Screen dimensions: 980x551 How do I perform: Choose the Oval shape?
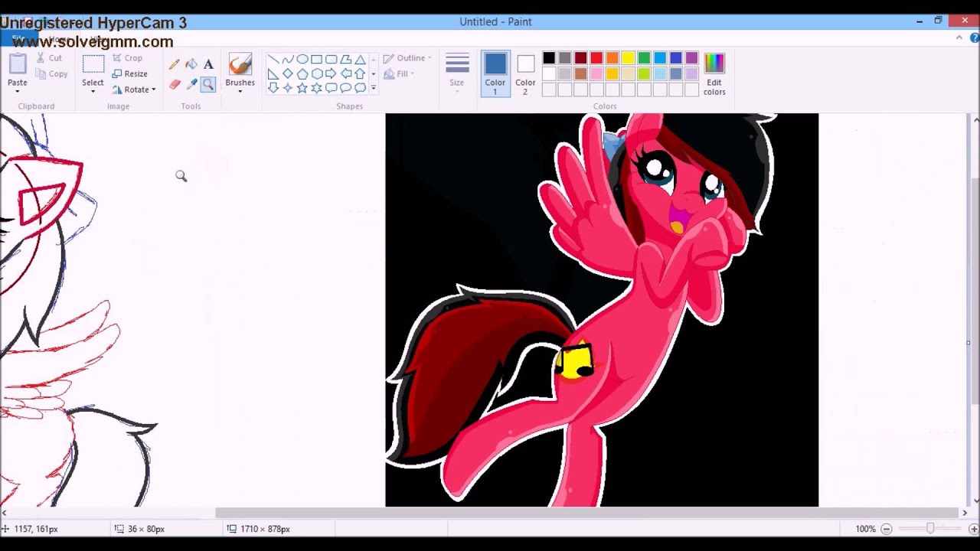(302, 59)
